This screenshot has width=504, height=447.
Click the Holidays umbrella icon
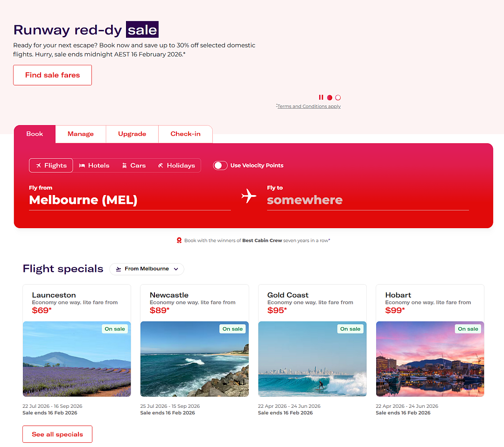[161, 166]
